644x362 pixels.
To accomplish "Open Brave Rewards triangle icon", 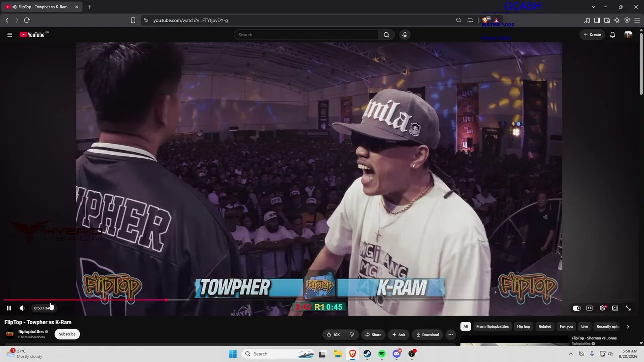I will (x=496, y=20).
